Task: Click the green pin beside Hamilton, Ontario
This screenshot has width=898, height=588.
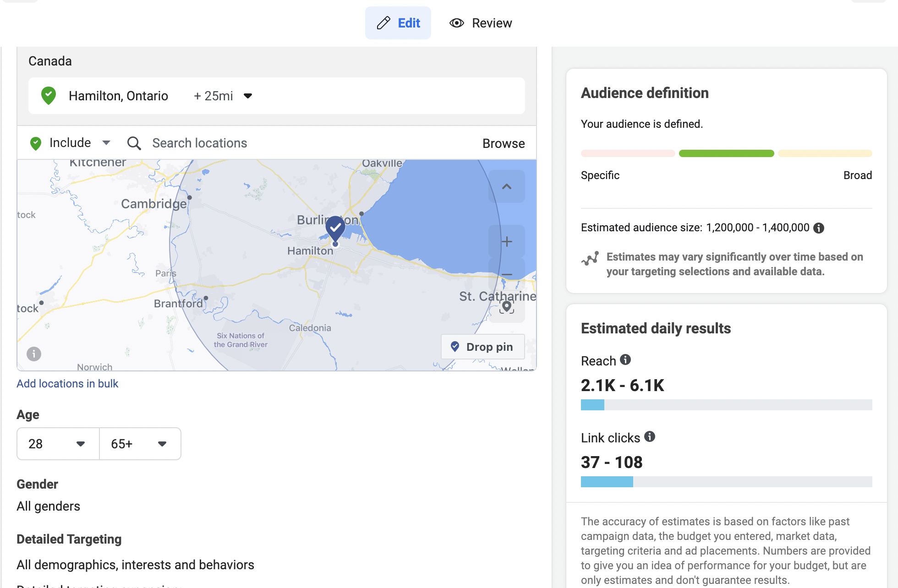Action: 49,96
